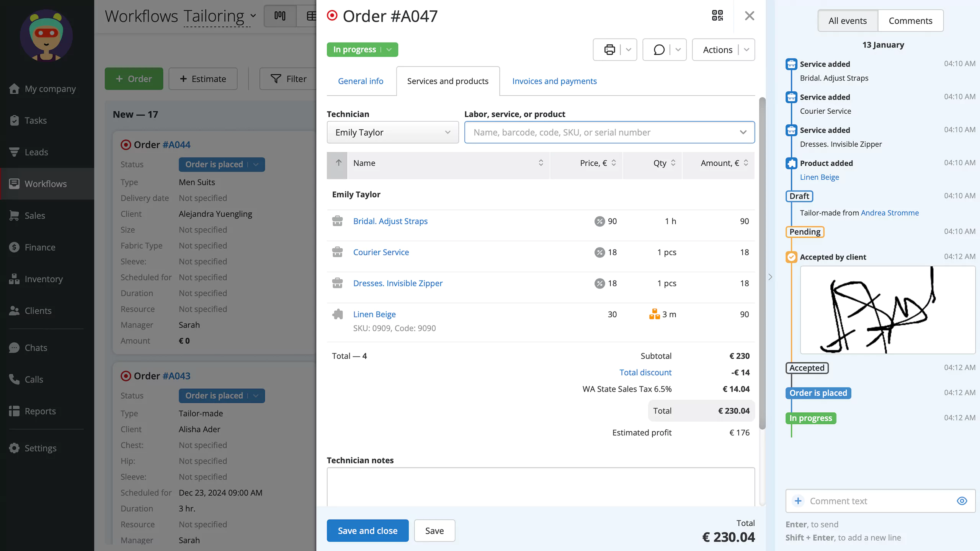Click the chat/message bubble icon
The height and width of the screenshot is (551, 980).
coord(659,49)
